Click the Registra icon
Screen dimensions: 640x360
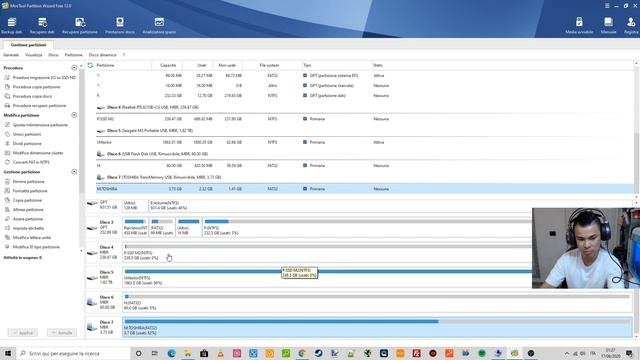(x=631, y=25)
